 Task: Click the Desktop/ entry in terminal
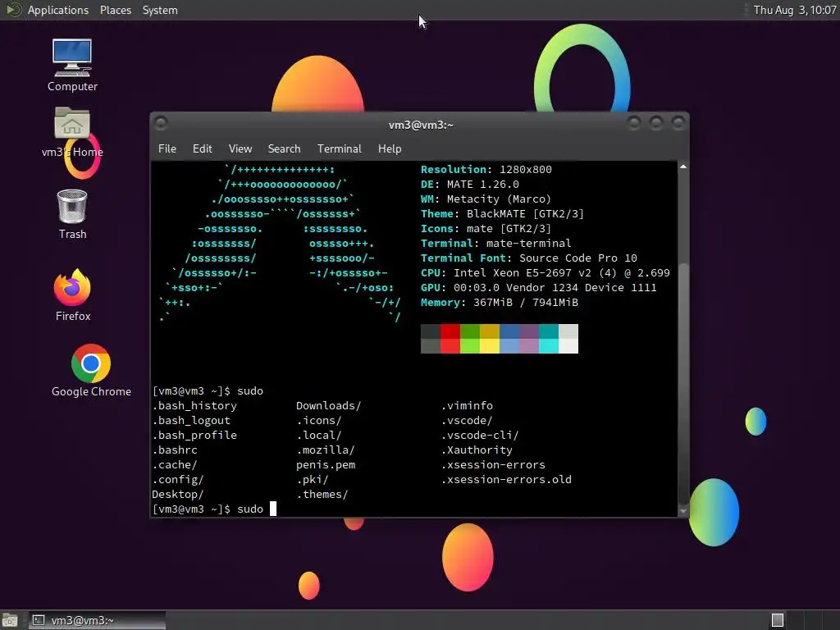coord(178,494)
